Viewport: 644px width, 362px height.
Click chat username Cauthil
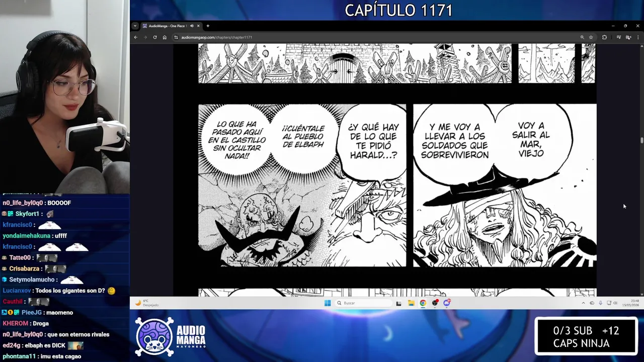click(13, 302)
